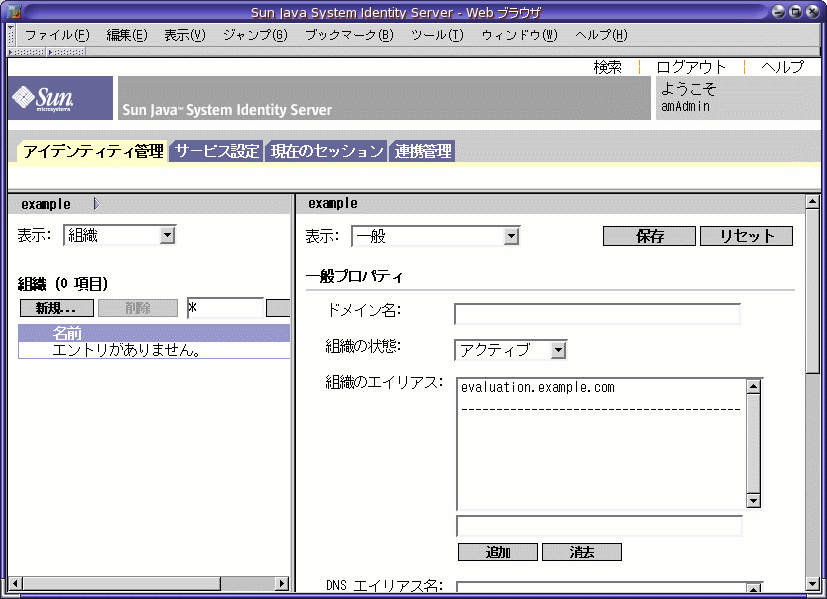The image size is (827, 599).
Task: Click the ログアウト link
Action: click(x=691, y=67)
